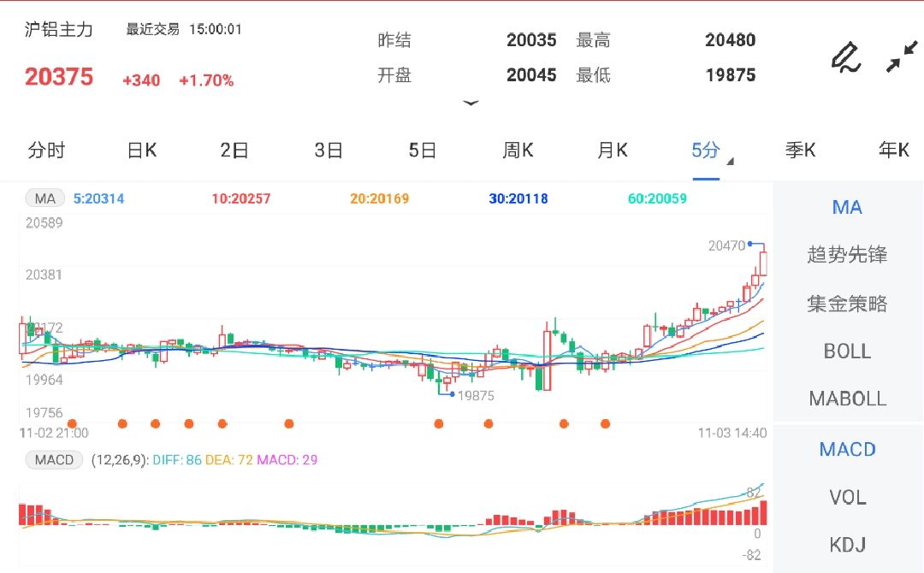Choose 集金策略 indicator

[x=847, y=304]
